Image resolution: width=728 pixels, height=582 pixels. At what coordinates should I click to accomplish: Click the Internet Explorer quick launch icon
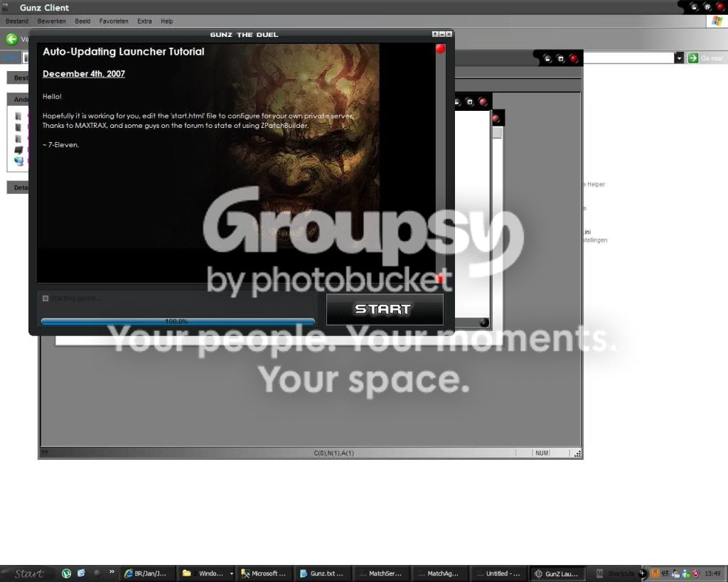click(x=81, y=573)
